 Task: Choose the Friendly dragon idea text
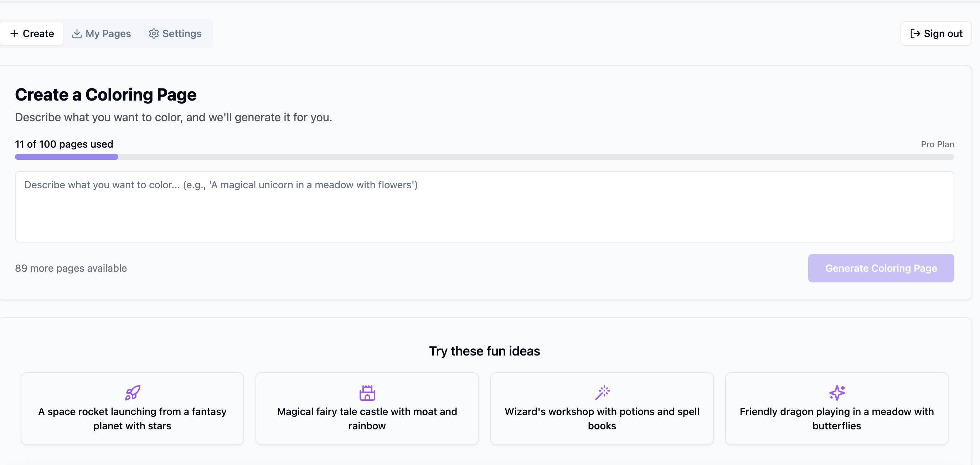click(x=837, y=419)
